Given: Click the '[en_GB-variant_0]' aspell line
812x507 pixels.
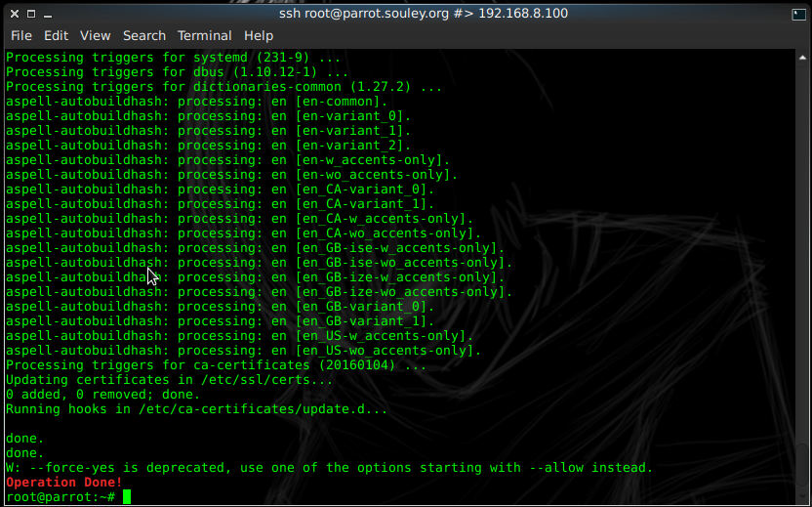Looking at the screenshot, I should 221,307.
